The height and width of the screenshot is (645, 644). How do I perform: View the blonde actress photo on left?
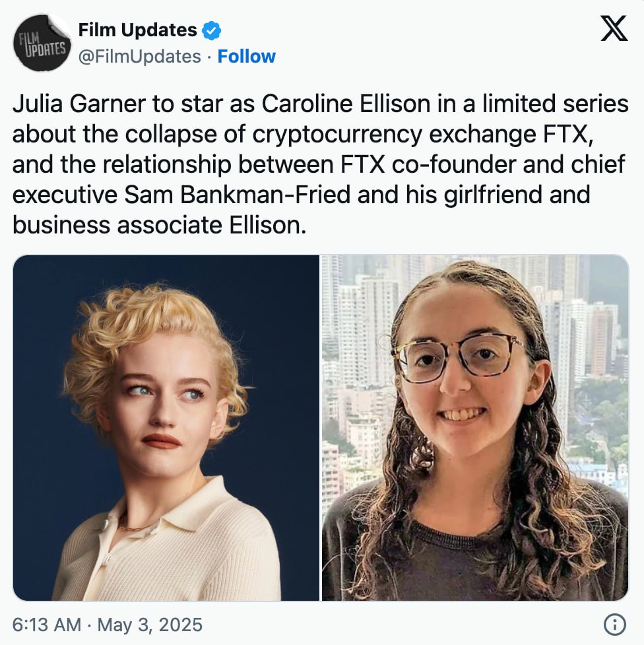pyautogui.click(x=166, y=428)
